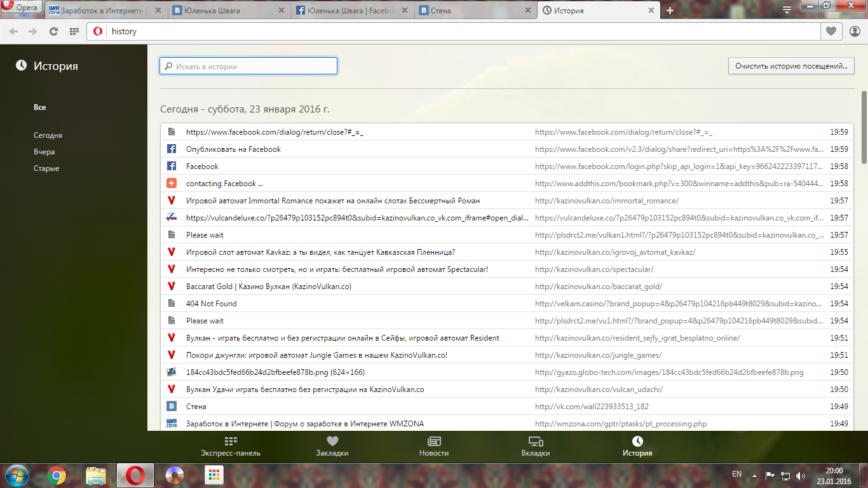Viewport: 868px width, 488px height.
Task: Open the disc media app on taskbar
Action: click(x=174, y=475)
